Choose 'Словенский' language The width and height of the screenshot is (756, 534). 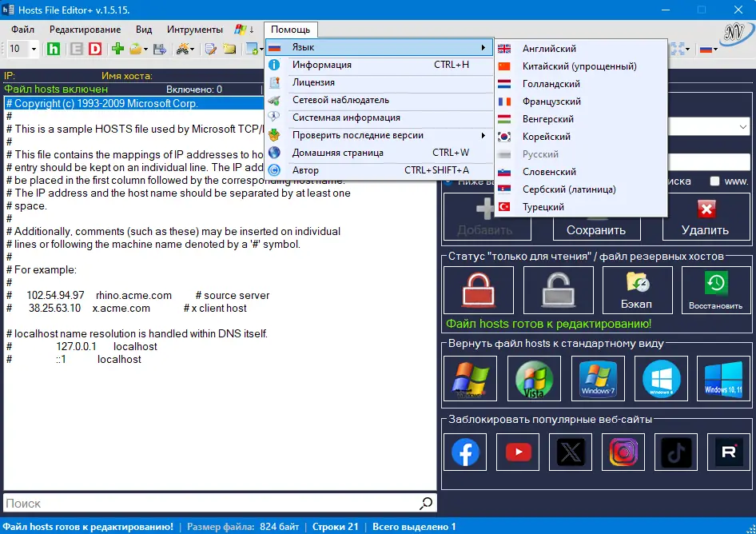pos(581,172)
